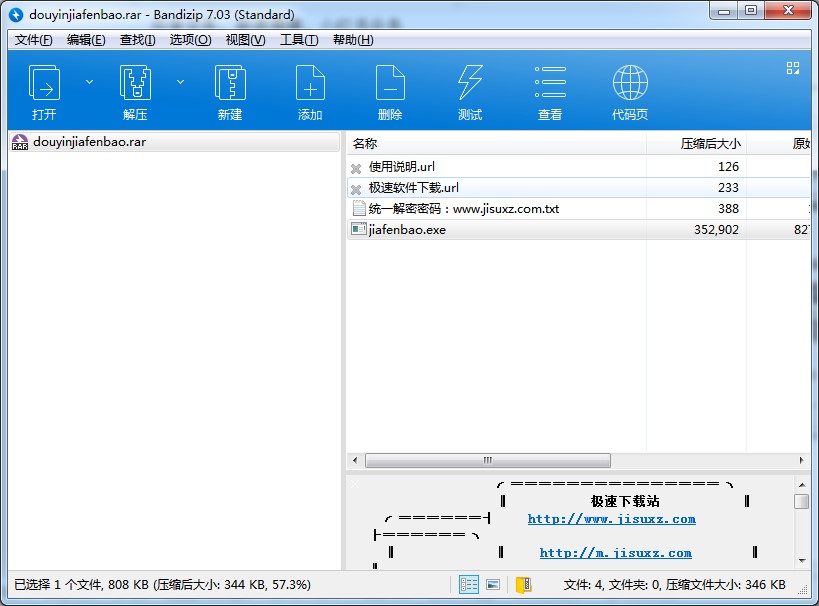This screenshot has width=819, height=606.
Task: Click the horizontal scrollbar thumb of file list
Action: 488,460
